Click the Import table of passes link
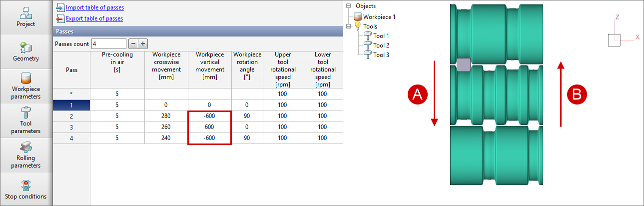The width and height of the screenshot is (644, 206). (94, 7)
